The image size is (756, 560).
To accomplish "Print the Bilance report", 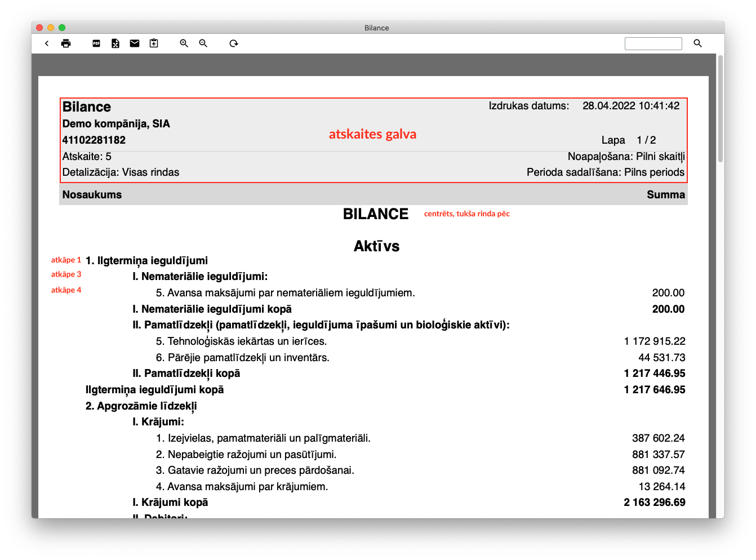I will click(x=66, y=43).
